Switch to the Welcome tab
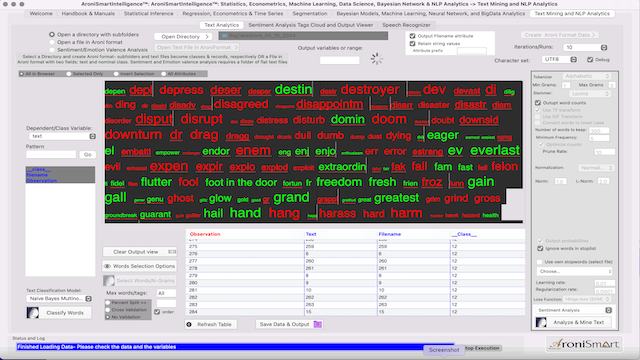Screen dimensions: 640x360 41,13
